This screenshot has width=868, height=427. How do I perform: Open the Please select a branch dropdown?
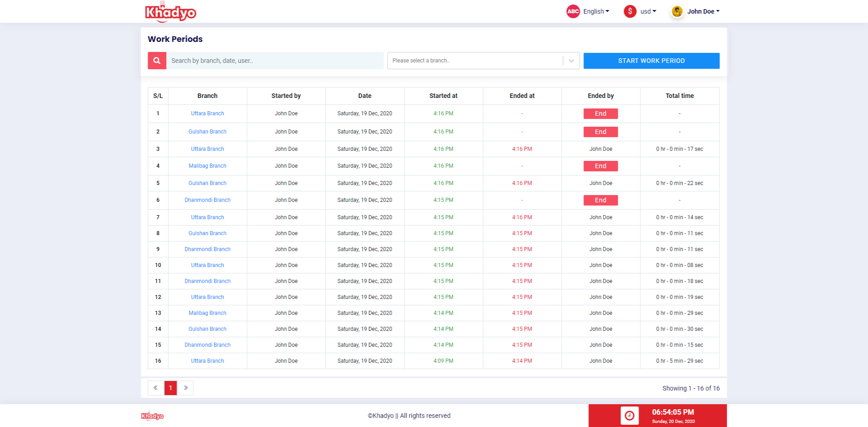(x=483, y=61)
